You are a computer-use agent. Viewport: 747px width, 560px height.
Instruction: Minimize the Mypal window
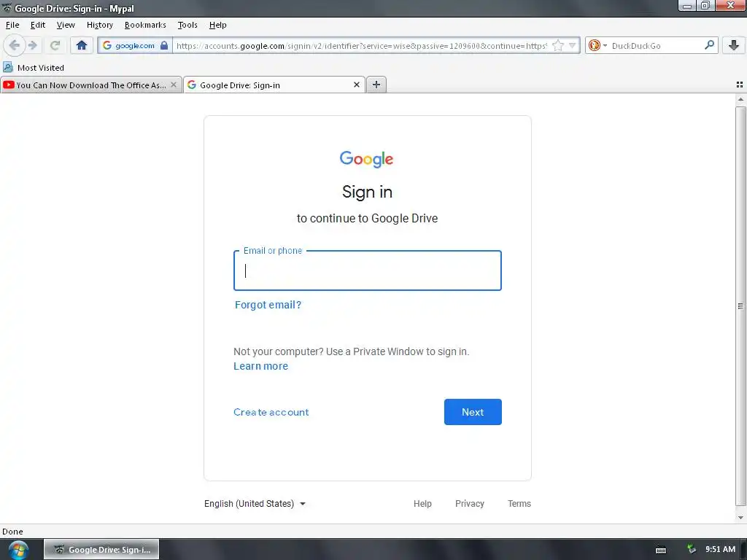tap(687, 6)
